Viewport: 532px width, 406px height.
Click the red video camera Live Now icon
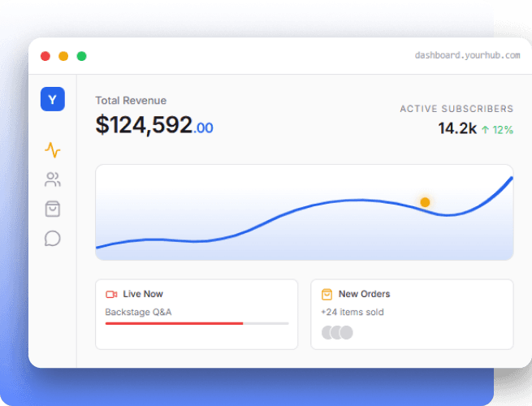coord(111,294)
